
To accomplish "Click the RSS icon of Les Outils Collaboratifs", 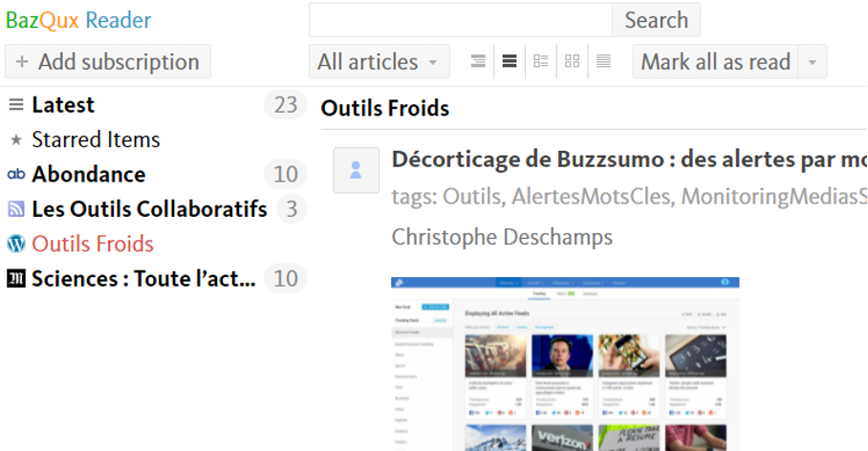I will click(16, 209).
